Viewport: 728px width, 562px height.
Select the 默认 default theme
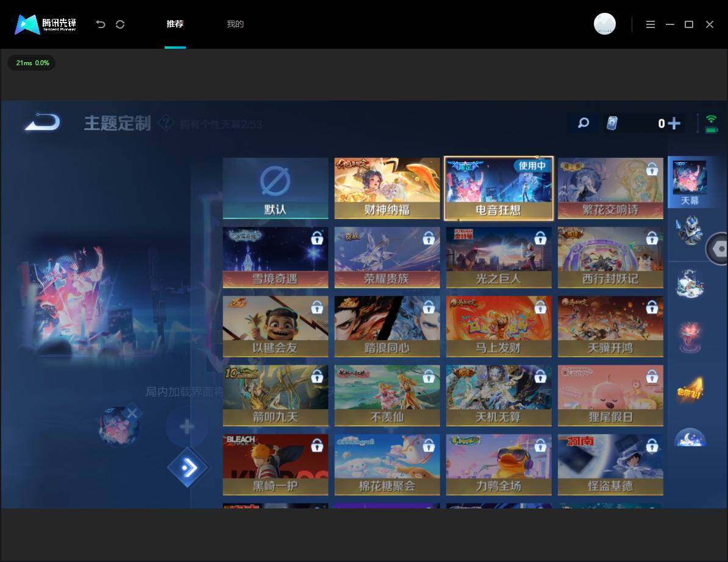[x=276, y=188]
